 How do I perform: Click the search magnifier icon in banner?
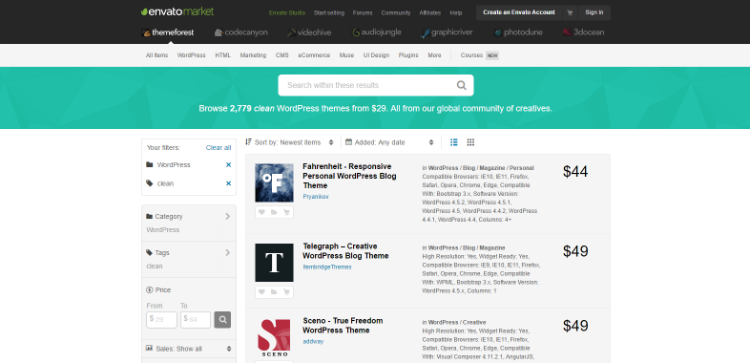point(461,85)
